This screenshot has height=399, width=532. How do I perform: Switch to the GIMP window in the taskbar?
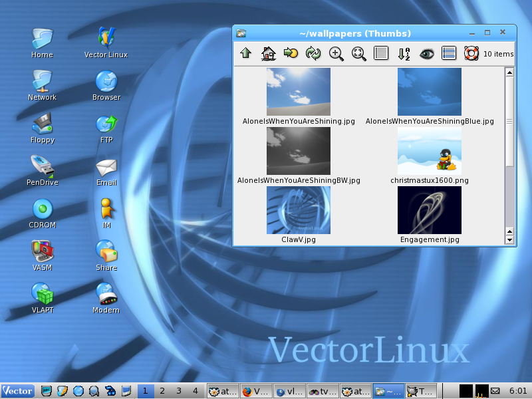click(422, 391)
